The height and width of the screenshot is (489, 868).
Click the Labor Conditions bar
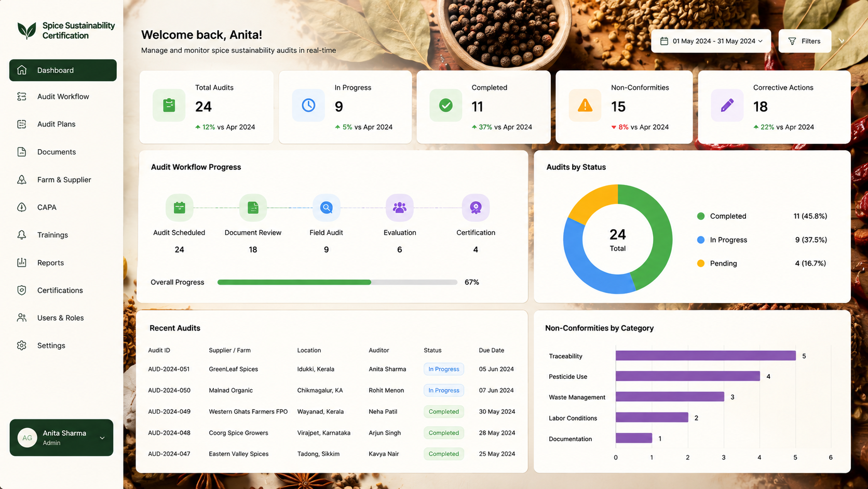(652, 417)
